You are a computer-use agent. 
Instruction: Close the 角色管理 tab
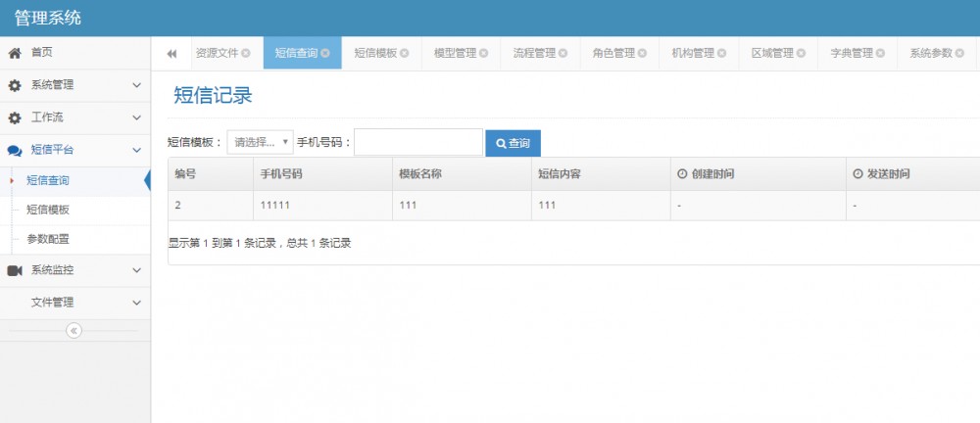[643, 53]
